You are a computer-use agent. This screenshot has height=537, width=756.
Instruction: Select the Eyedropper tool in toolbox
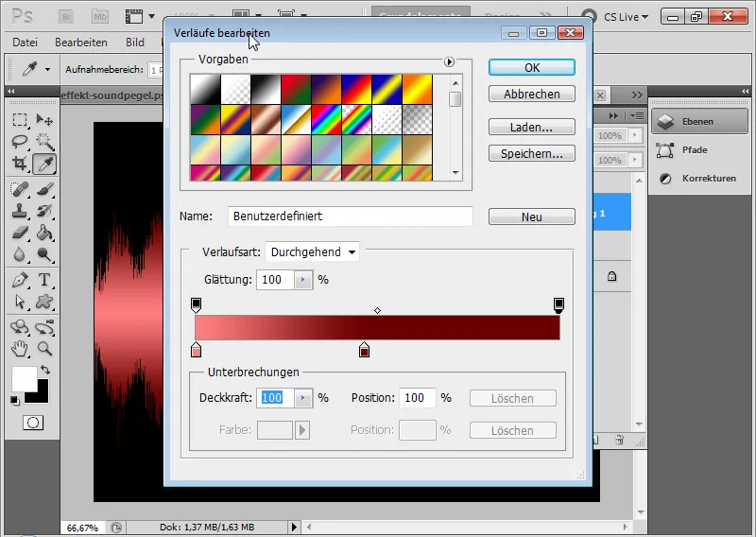(44, 165)
